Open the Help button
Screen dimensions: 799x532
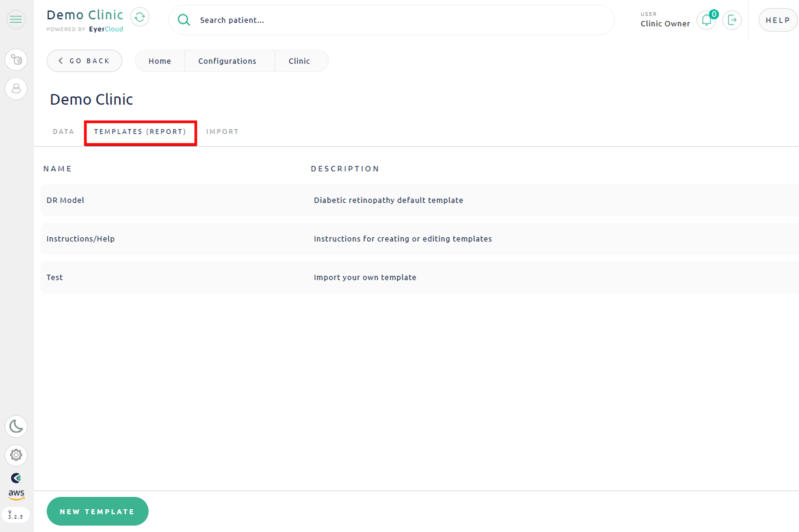pyautogui.click(x=778, y=20)
